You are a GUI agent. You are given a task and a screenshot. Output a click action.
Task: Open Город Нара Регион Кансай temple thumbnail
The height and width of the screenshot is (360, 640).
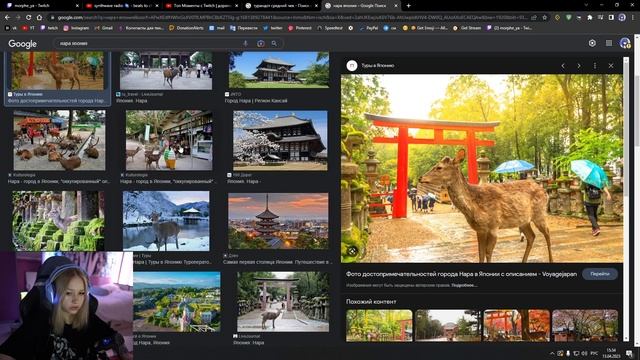point(279,70)
